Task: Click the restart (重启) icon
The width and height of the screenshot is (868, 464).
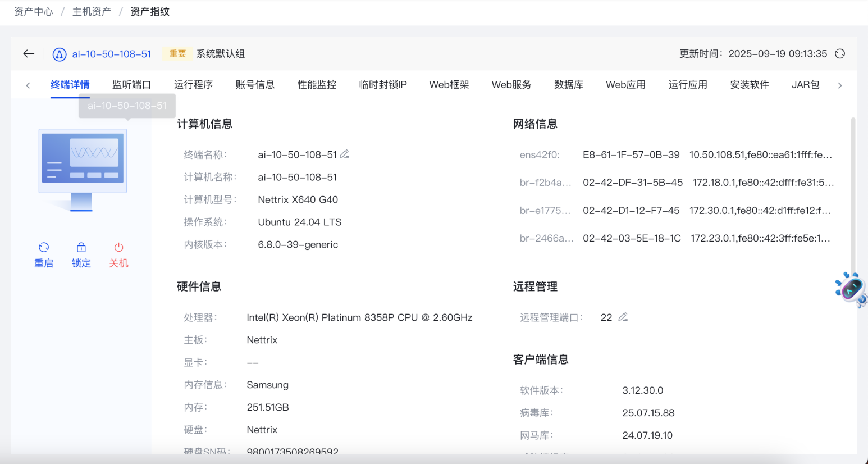Action: click(x=44, y=248)
